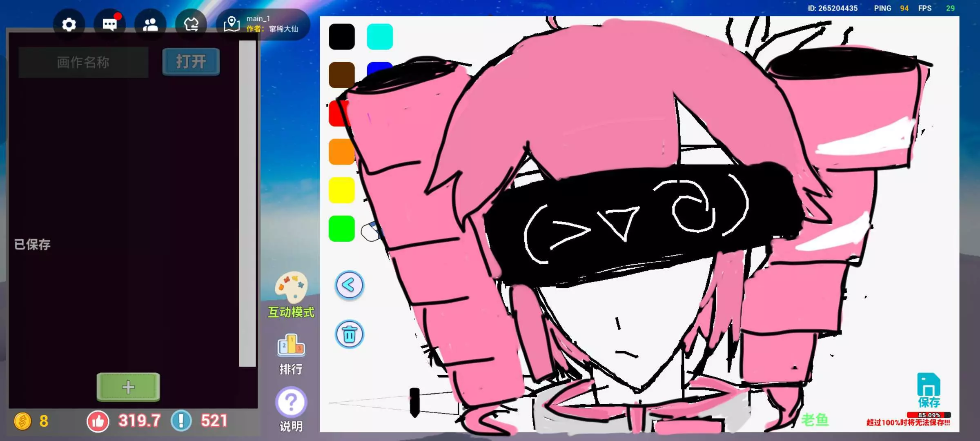This screenshot has height=441, width=980.
Task: Click the map location icon
Action: point(232,24)
